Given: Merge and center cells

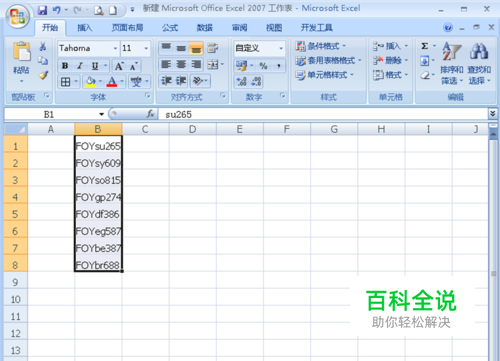Looking at the screenshot, I should [x=213, y=64].
